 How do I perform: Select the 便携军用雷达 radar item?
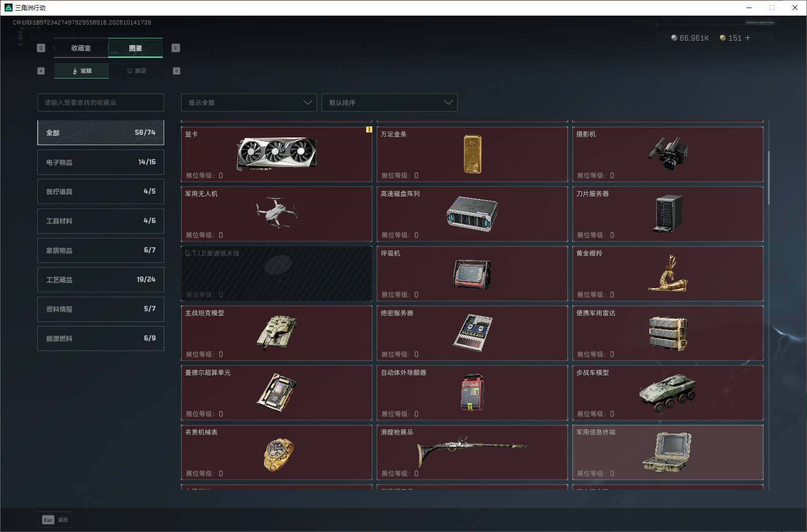668,333
